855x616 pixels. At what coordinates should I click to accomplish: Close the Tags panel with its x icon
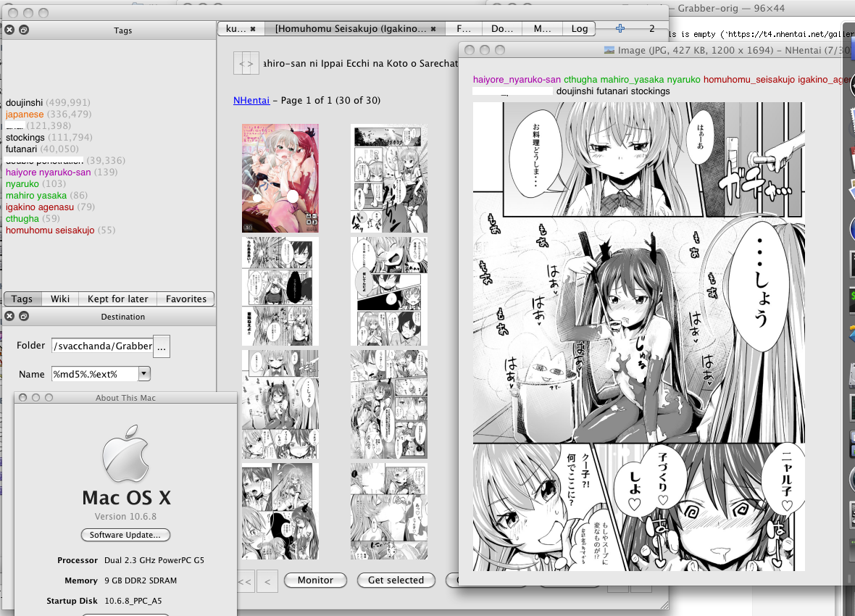pos(9,30)
